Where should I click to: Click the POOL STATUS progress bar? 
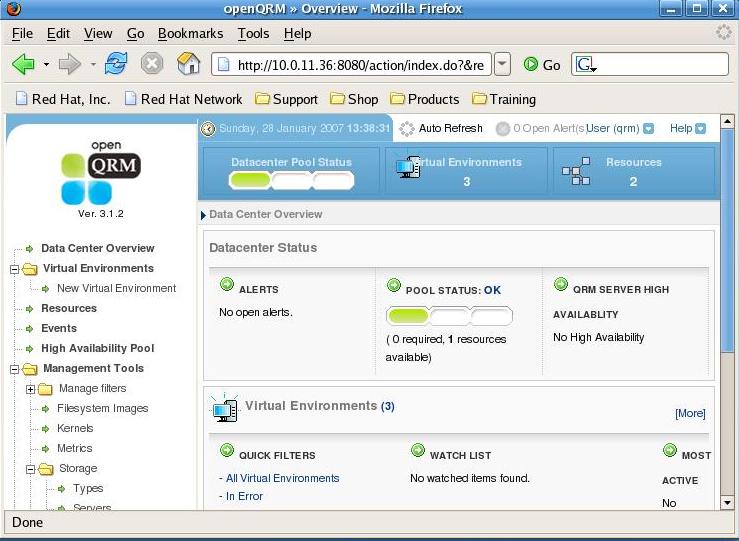tap(449, 316)
